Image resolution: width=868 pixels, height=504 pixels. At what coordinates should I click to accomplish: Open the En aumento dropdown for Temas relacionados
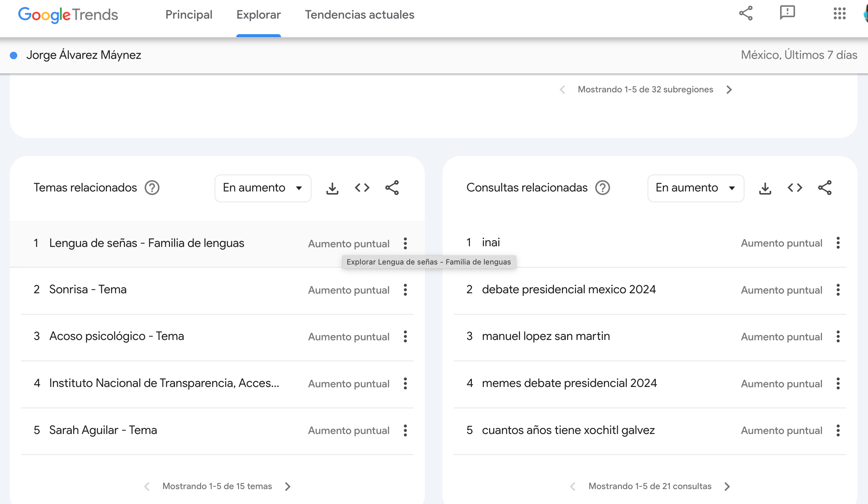(262, 188)
